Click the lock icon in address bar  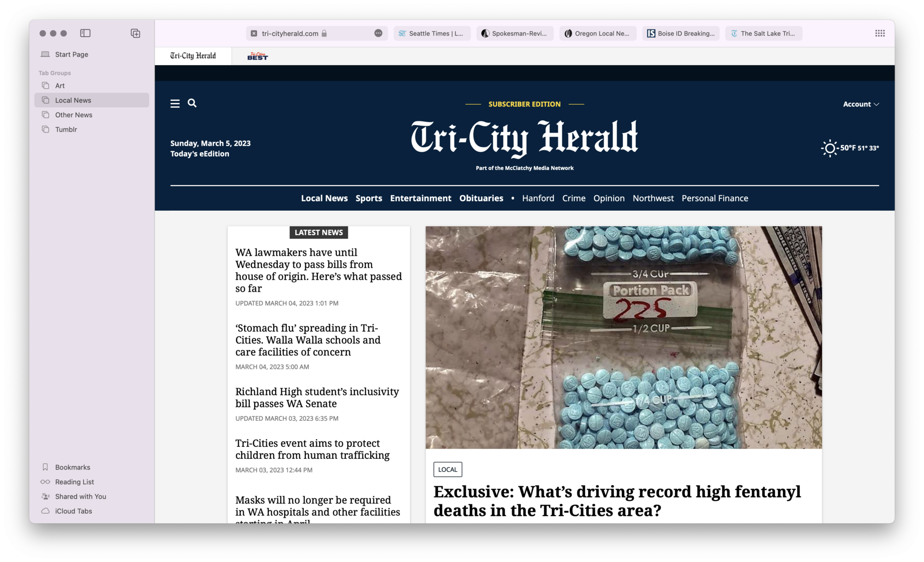tap(324, 34)
